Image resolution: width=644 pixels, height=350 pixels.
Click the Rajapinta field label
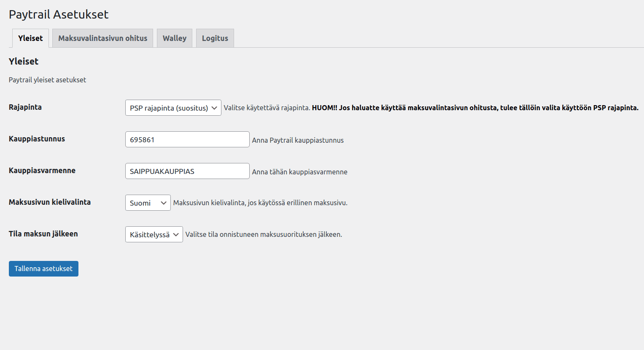(x=25, y=107)
